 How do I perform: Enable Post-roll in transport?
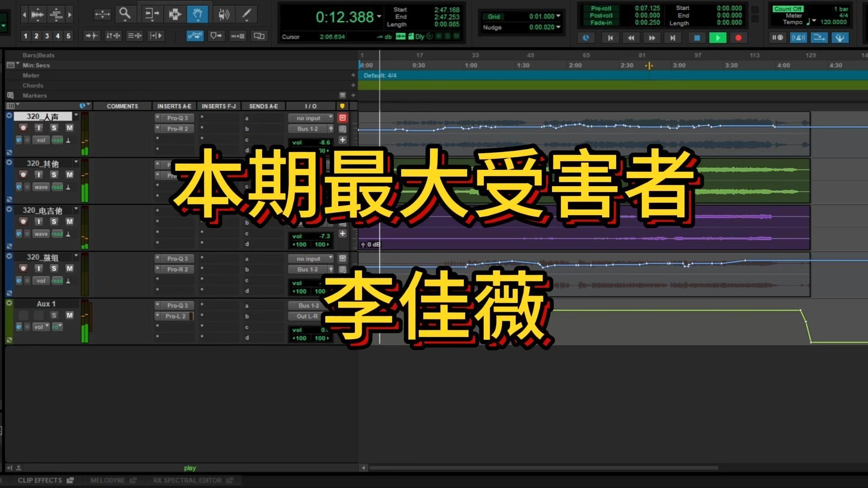tap(601, 15)
